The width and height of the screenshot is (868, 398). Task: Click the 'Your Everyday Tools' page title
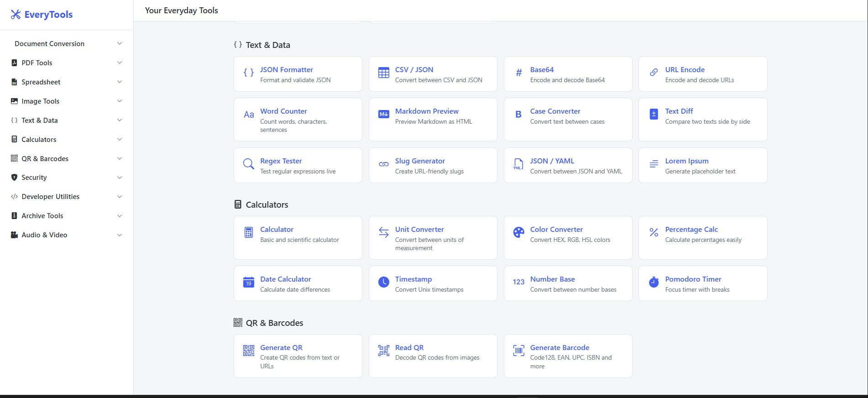point(182,10)
